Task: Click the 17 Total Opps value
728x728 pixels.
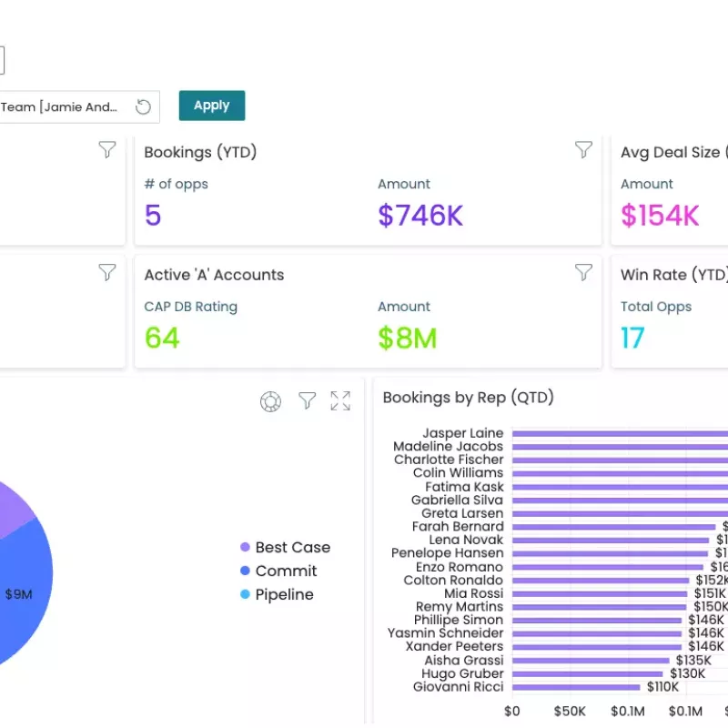Action: pyautogui.click(x=632, y=339)
